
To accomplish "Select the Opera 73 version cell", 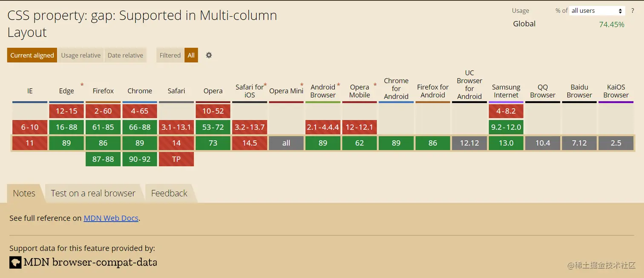I will [213, 143].
